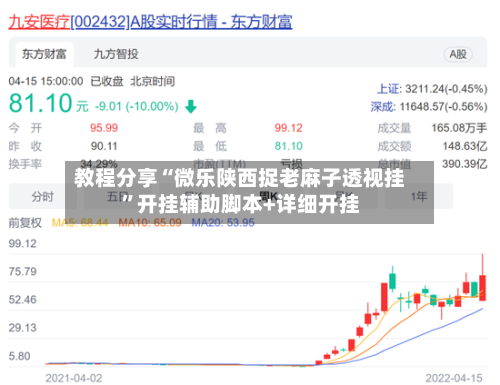The image size is (500, 385).
Task: Select the 东方财富 tab
Action: (x=44, y=54)
